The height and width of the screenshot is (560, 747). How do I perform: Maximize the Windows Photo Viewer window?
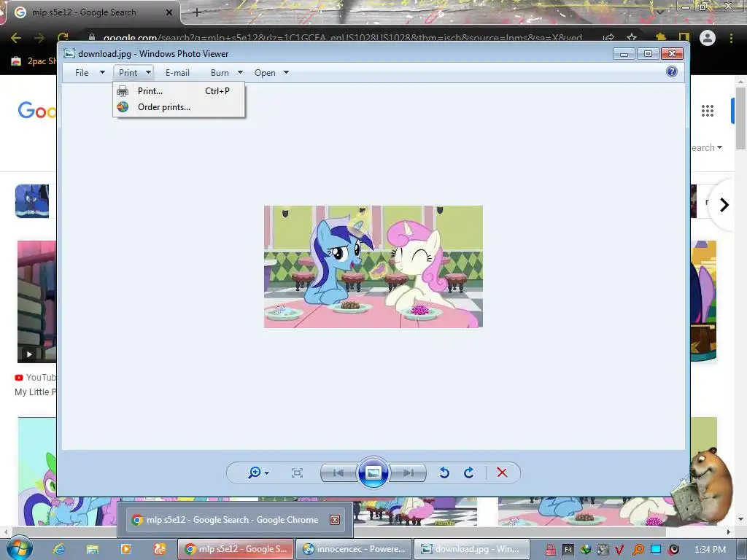point(648,54)
